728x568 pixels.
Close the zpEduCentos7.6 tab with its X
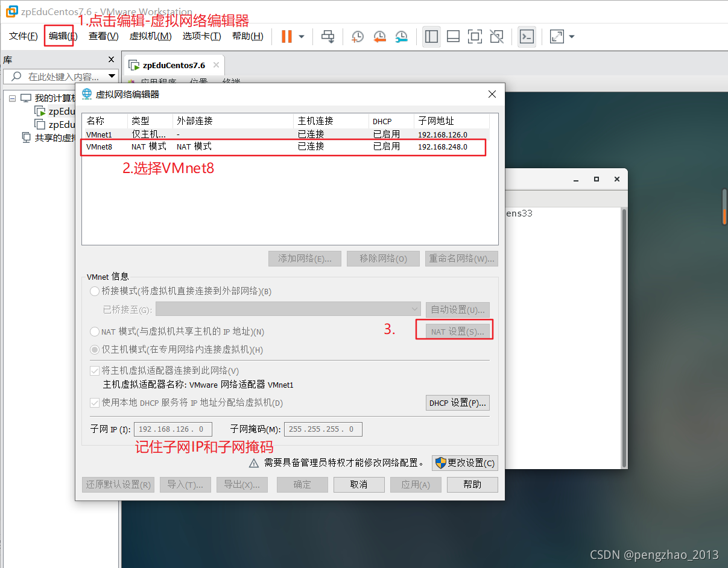click(216, 65)
